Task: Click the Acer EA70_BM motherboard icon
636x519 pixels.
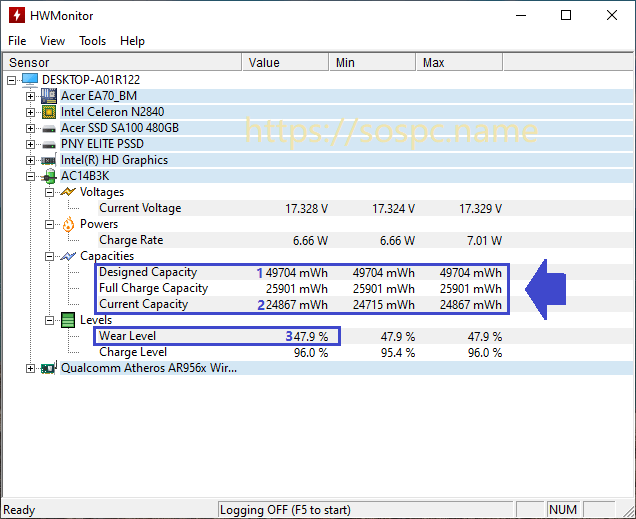Action: tap(48, 96)
